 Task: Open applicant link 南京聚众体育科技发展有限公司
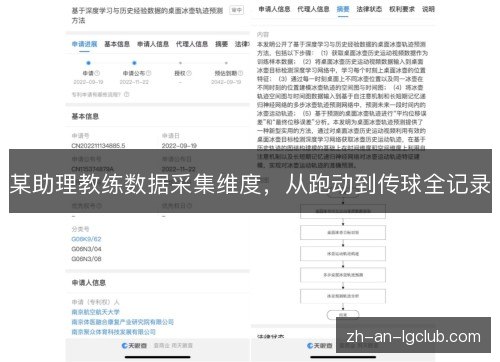point(114,332)
